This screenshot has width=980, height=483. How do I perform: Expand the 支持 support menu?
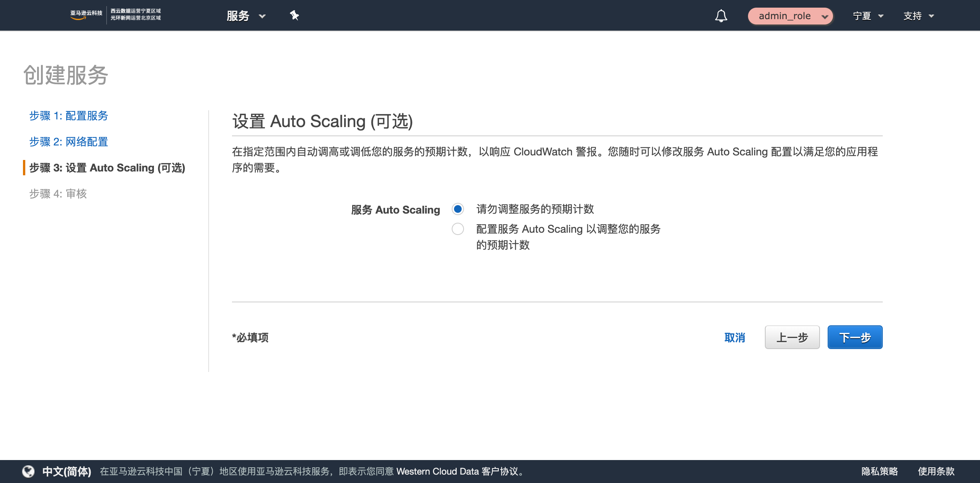918,16
